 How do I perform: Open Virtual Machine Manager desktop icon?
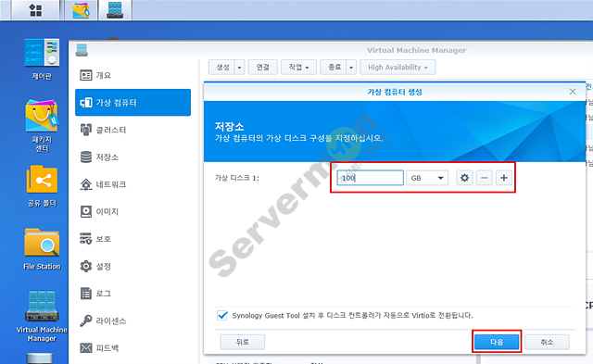click(x=42, y=316)
